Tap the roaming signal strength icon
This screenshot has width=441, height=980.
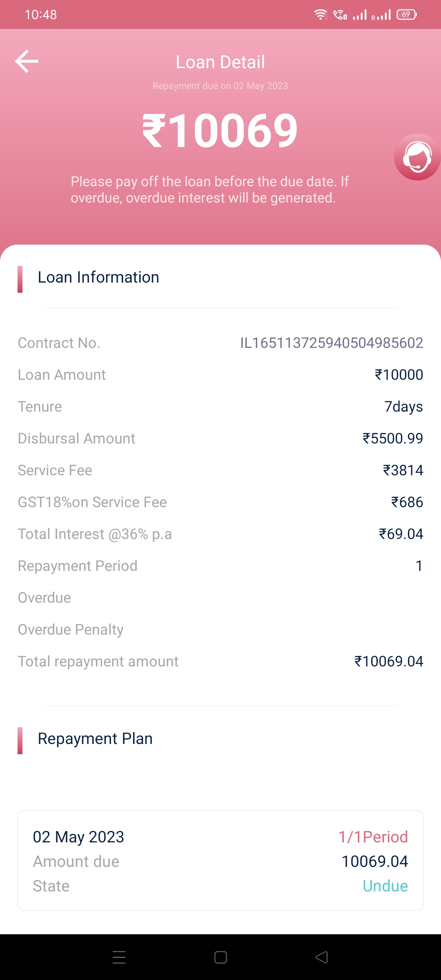pos(381,16)
